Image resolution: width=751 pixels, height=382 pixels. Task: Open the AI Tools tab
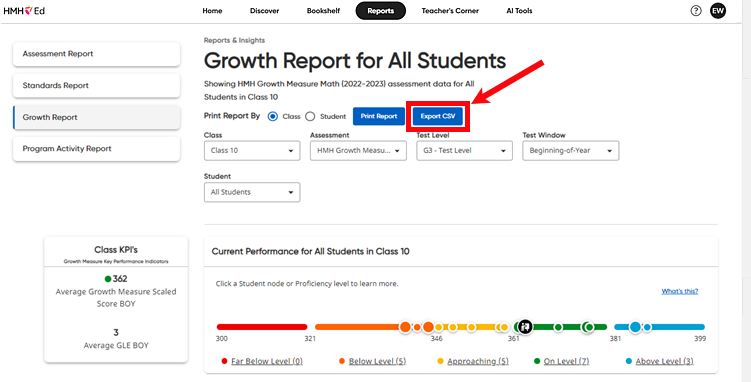(519, 11)
